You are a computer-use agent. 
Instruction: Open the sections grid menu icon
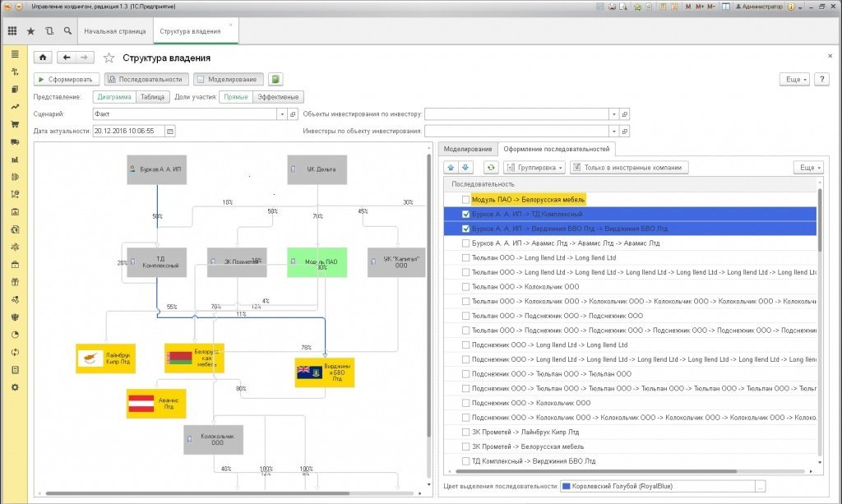(12, 31)
